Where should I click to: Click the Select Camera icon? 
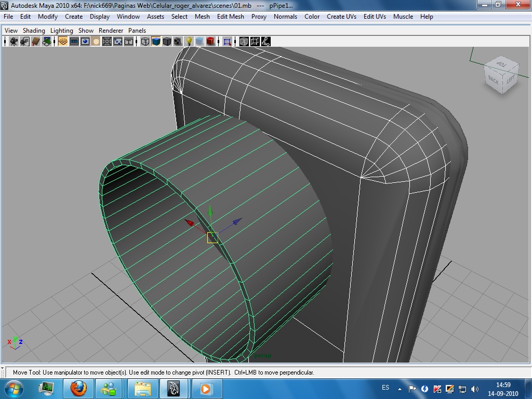[x=14, y=42]
